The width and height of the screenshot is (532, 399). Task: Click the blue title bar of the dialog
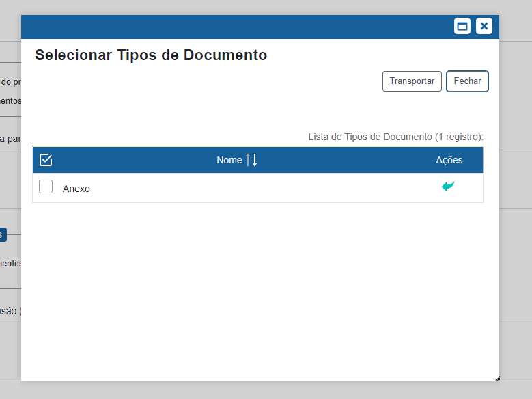point(232,27)
